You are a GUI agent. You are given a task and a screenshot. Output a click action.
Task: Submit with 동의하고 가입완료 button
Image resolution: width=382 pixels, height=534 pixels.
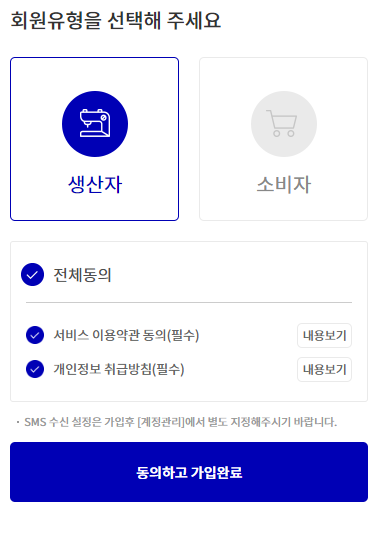(x=189, y=472)
